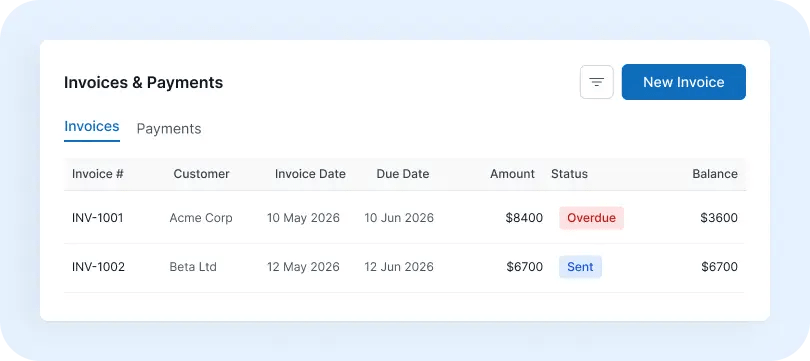Switch to the Payments tab
810x361 pixels.
tap(169, 129)
